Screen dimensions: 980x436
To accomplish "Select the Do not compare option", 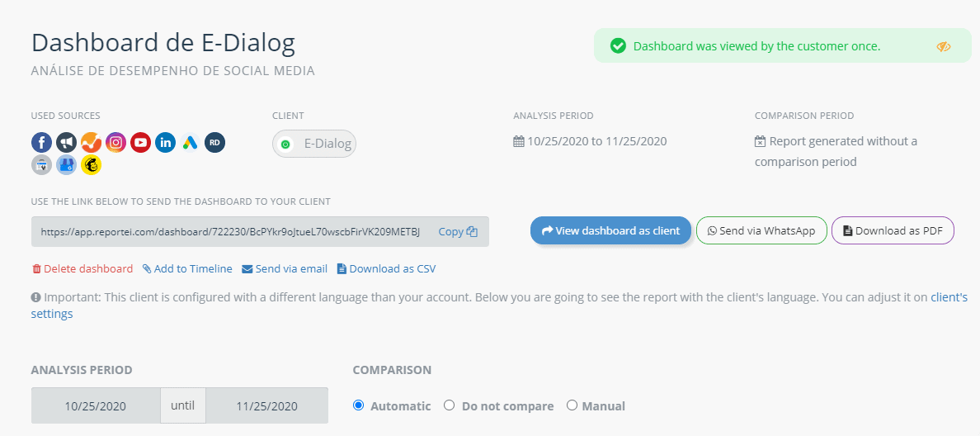I will pyautogui.click(x=450, y=405).
